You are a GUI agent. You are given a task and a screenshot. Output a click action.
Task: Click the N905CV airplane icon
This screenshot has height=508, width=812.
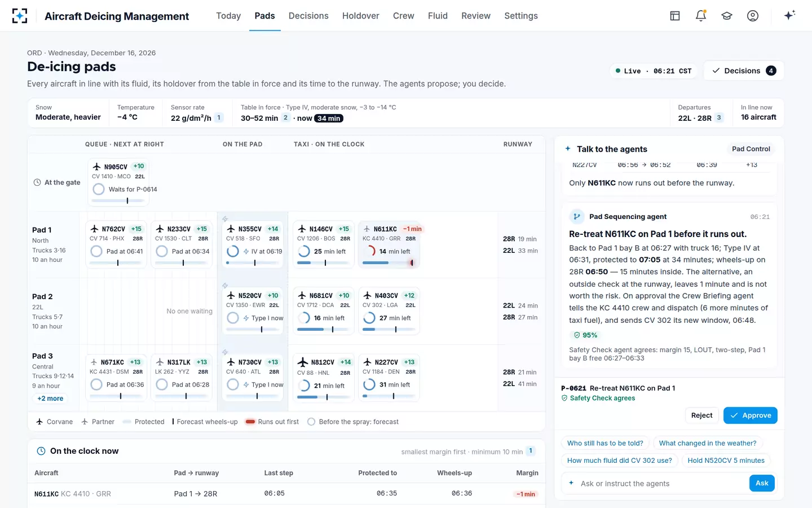click(97, 167)
